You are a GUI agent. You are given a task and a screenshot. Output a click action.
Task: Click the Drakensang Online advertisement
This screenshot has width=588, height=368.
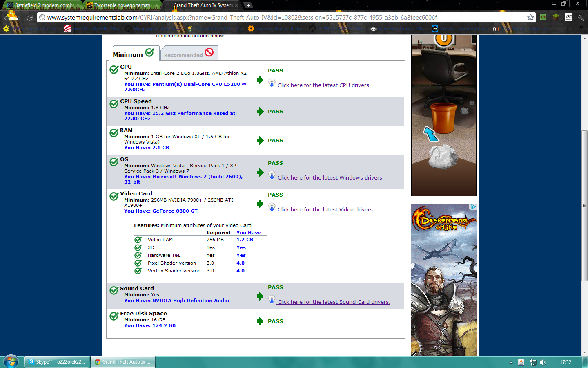(444, 280)
